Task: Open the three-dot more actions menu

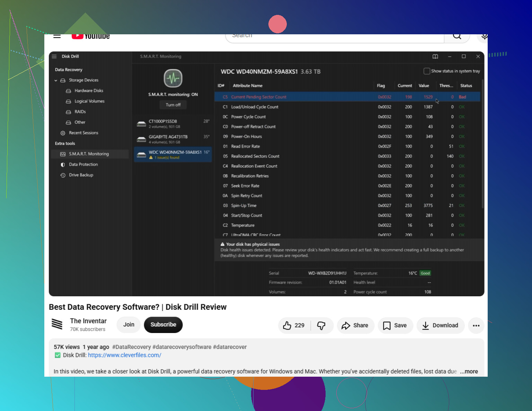Action: click(x=476, y=325)
